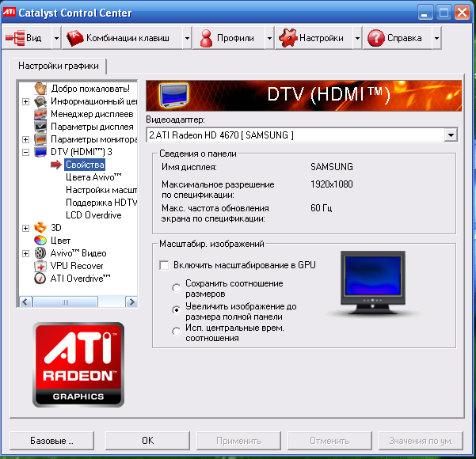Click the Параметры дисплея icon
The image size is (476, 459).
40,127
